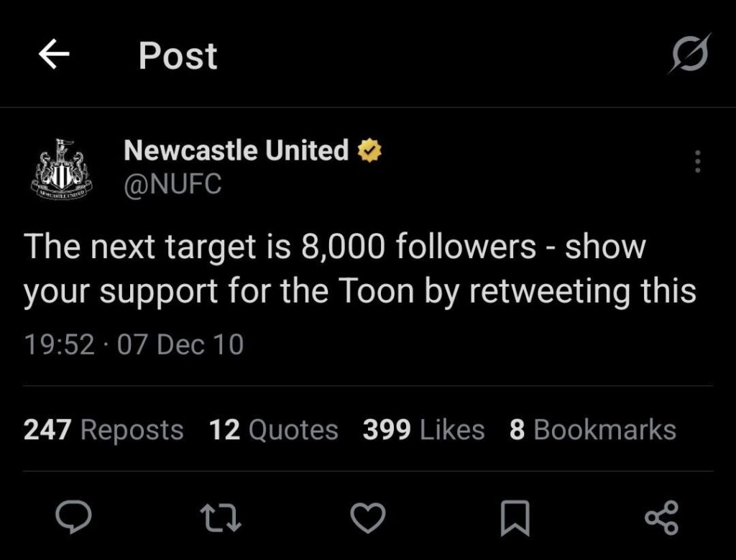Image resolution: width=736 pixels, height=560 pixels.
Task: Click the circular logo in the top-right corner
Action: pyautogui.click(x=688, y=54)
